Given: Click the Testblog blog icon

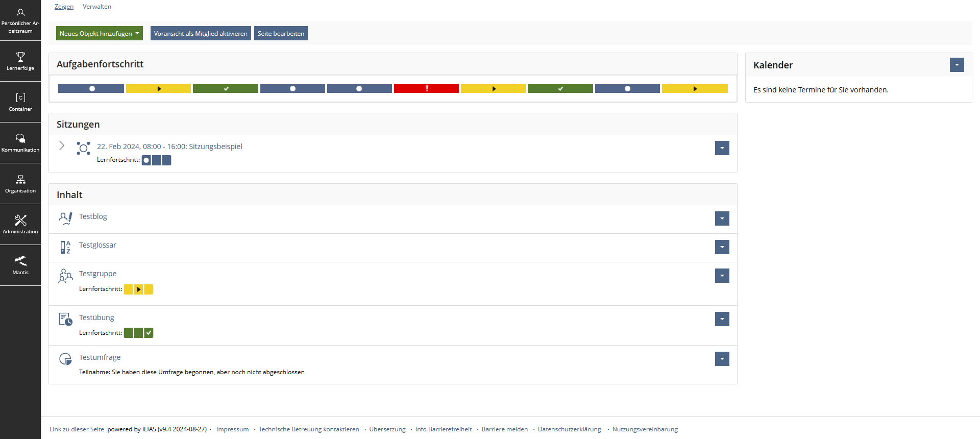Looking at the screenshot, I should [x=65, y=218].
